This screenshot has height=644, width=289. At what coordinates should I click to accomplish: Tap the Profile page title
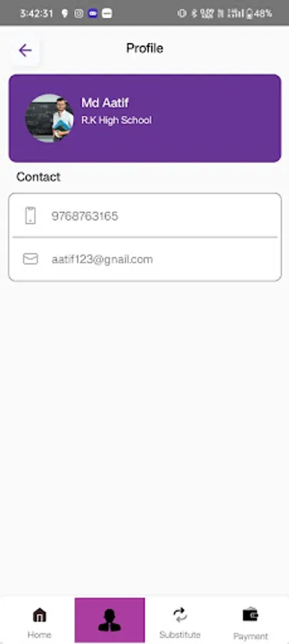coord(144,49)
